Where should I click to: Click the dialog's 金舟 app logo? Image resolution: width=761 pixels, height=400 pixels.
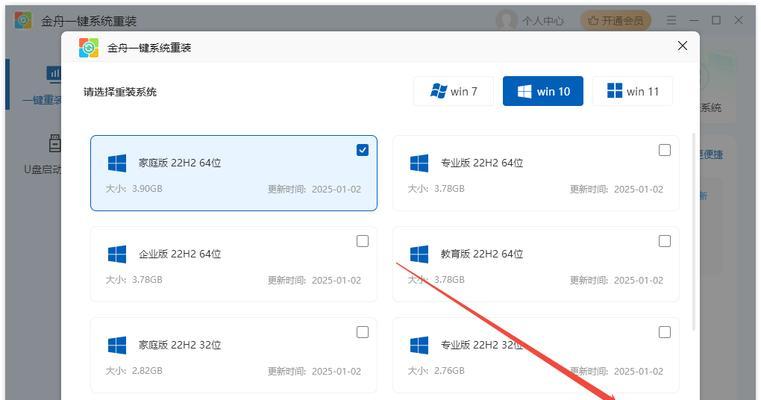pos(89,48)
